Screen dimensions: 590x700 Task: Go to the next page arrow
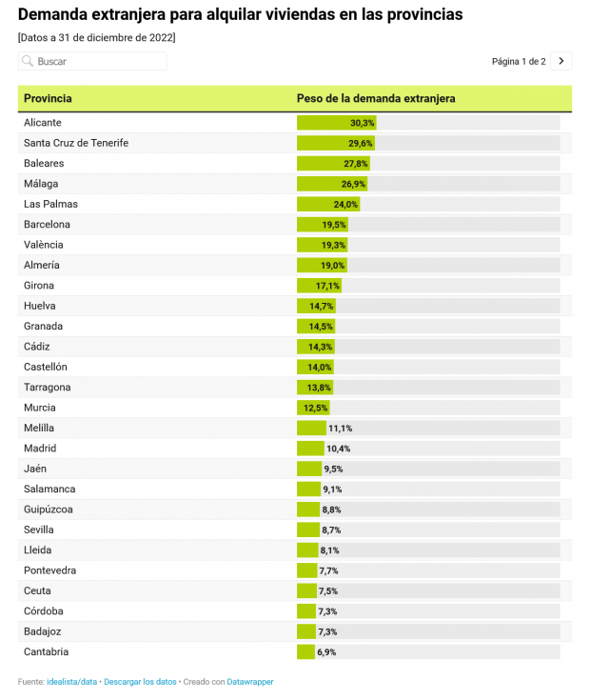pyautogui.click(x=561, y=61)
